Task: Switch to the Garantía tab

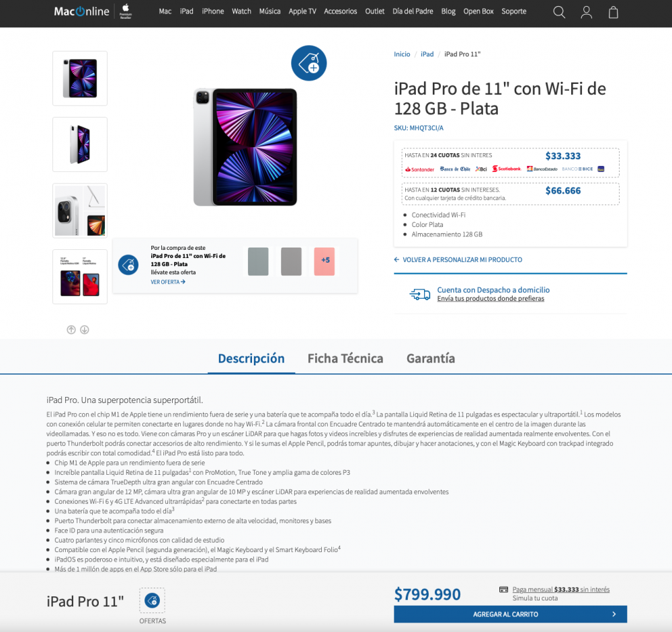Action: coord(431,358)
